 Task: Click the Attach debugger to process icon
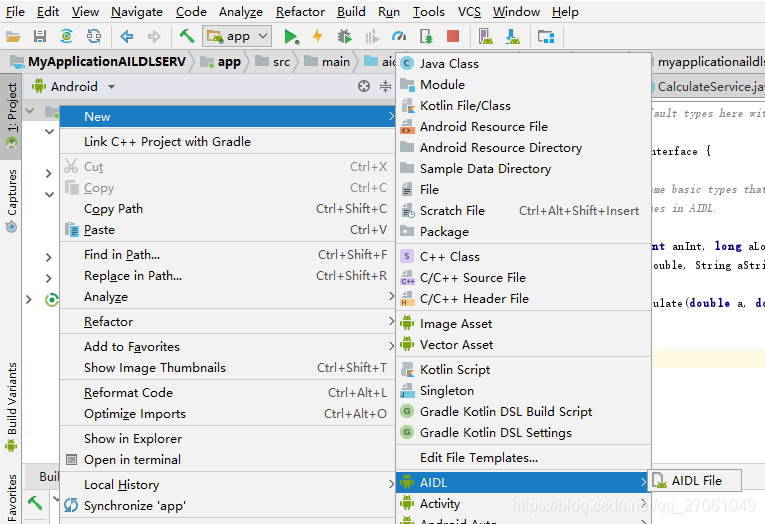[x=426, y=37]
